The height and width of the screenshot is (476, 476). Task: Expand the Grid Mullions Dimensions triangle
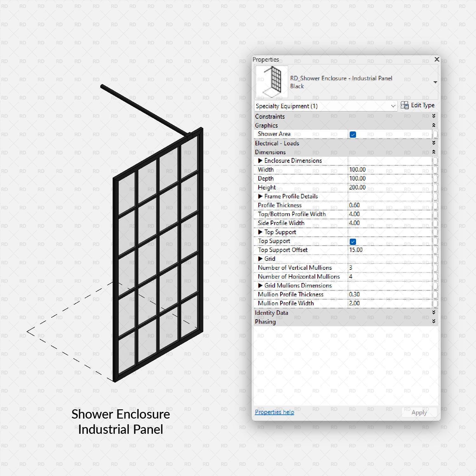[x=261, y=286]
